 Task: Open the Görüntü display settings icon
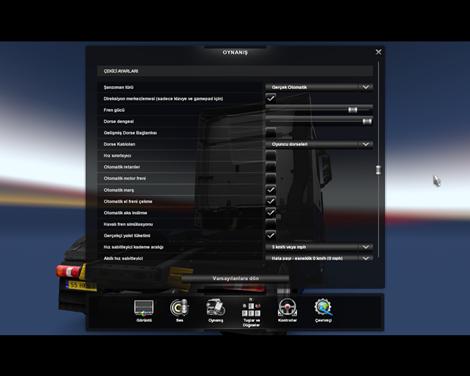pos(144,310)
